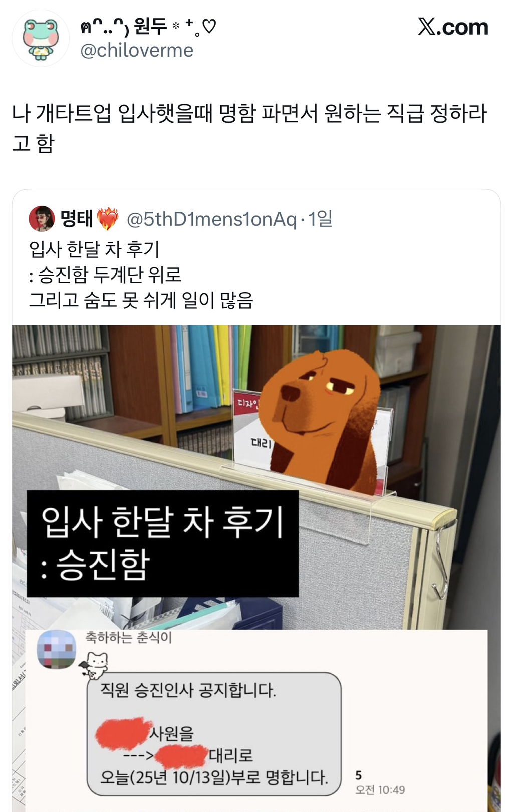
Task: Click the black caption box saying 승진함
Action: tap(163, 544)
